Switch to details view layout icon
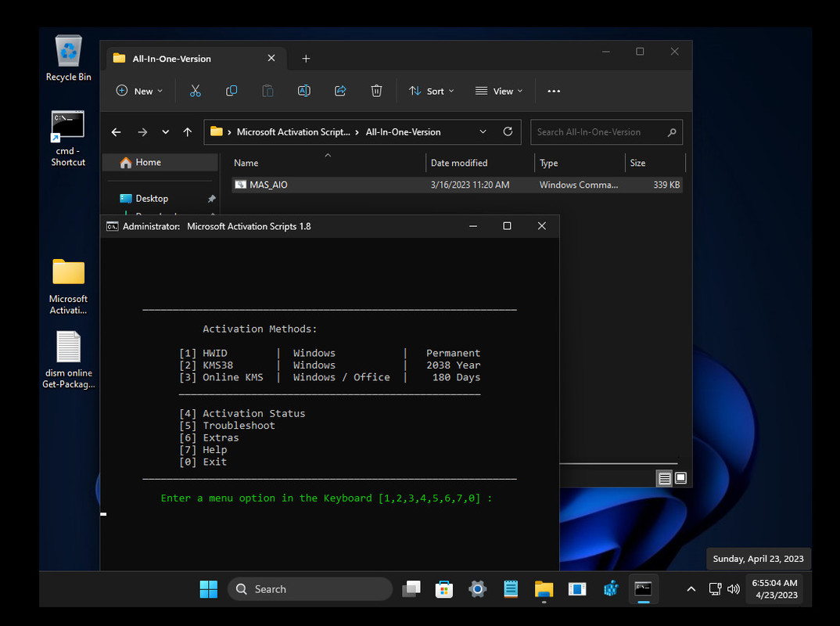840x626 pixels. [664, 478]
